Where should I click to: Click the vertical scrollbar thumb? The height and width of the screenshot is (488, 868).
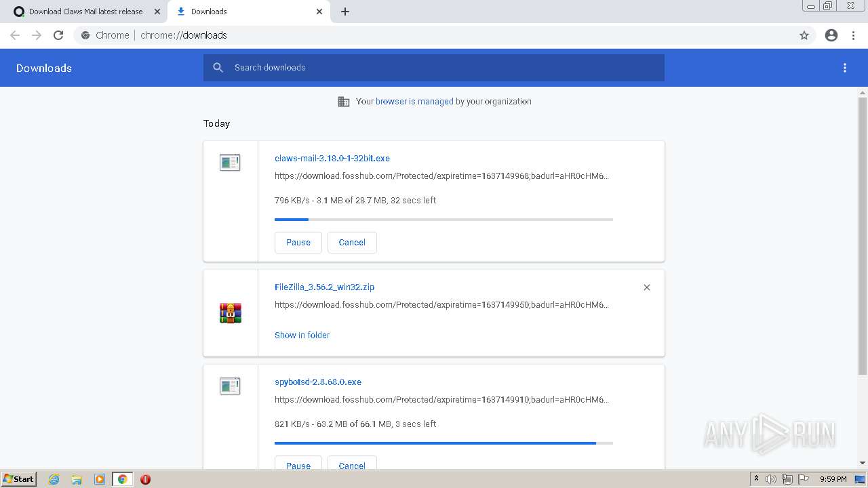click(863, 236)
